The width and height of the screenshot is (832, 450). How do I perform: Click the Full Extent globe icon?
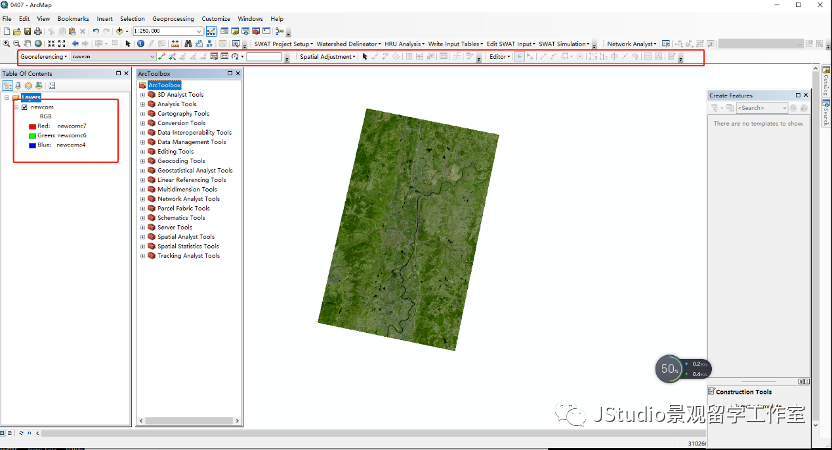point(38,44)
